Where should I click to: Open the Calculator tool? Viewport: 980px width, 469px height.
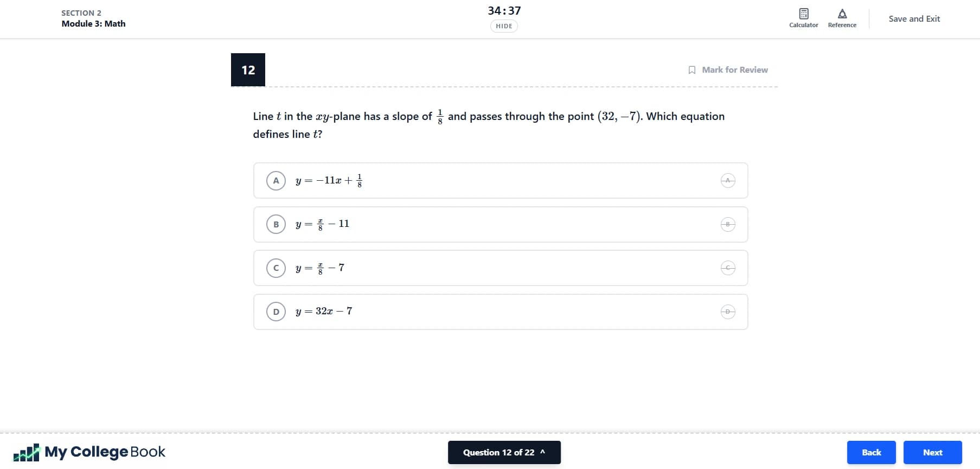click(x=803, y=18)
